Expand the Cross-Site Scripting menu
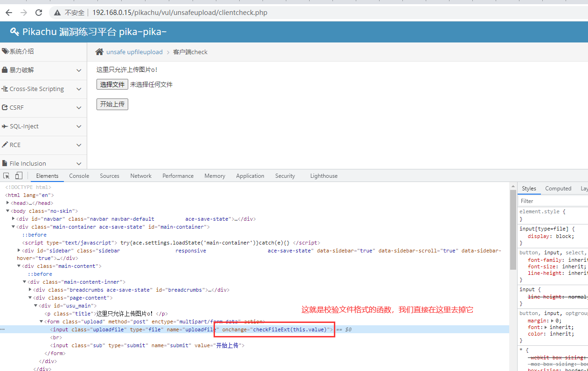588x371 pixels. pyautogui.click(x=78, y=89)
